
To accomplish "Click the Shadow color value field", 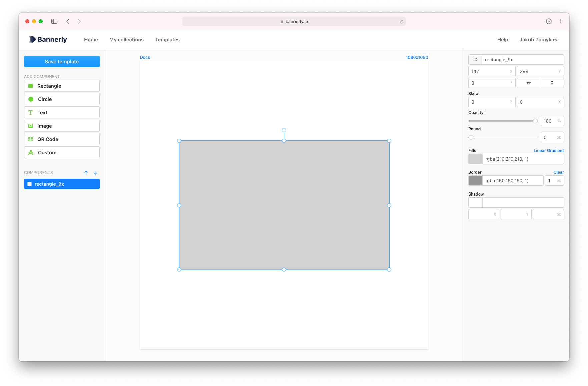I will (x=523, y=203).
